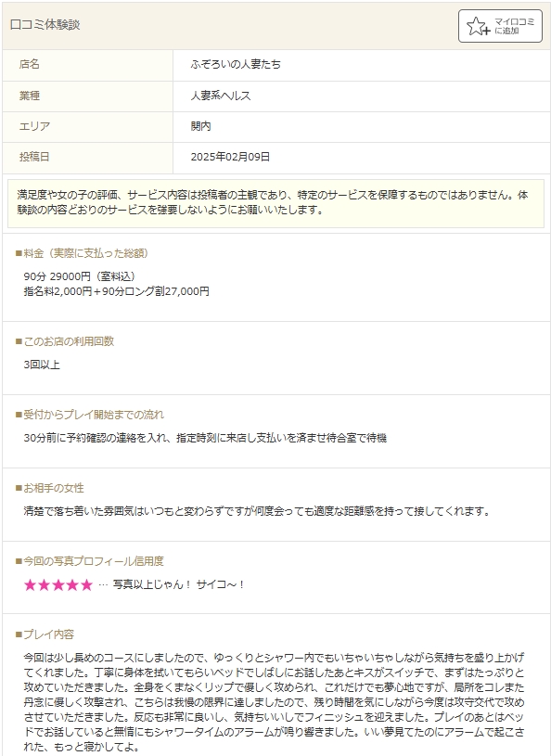Click the 業種 row label

pyautogui.click(x=30, y=96)
